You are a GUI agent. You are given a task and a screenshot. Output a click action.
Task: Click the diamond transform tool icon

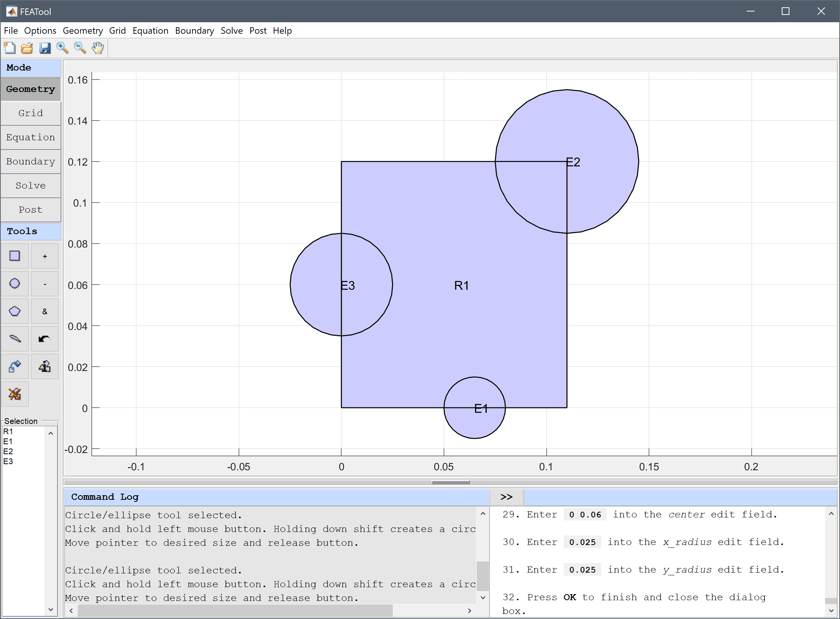15,366
